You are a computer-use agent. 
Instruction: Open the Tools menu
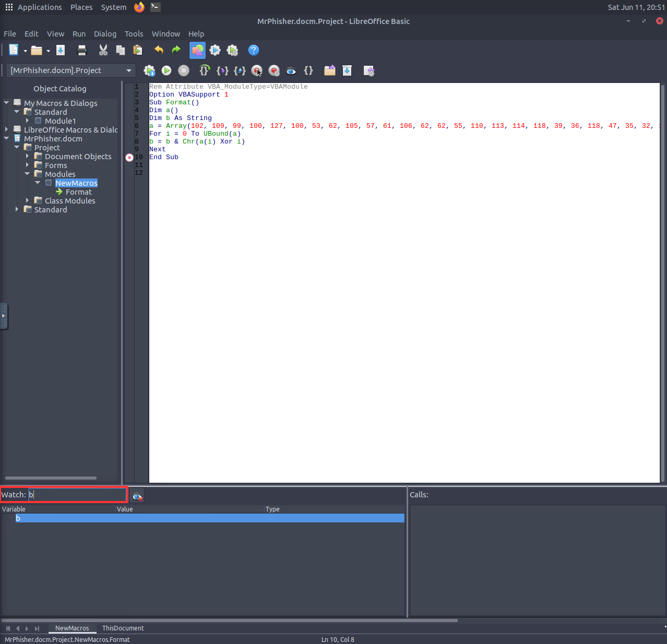(x=134, y=34)
